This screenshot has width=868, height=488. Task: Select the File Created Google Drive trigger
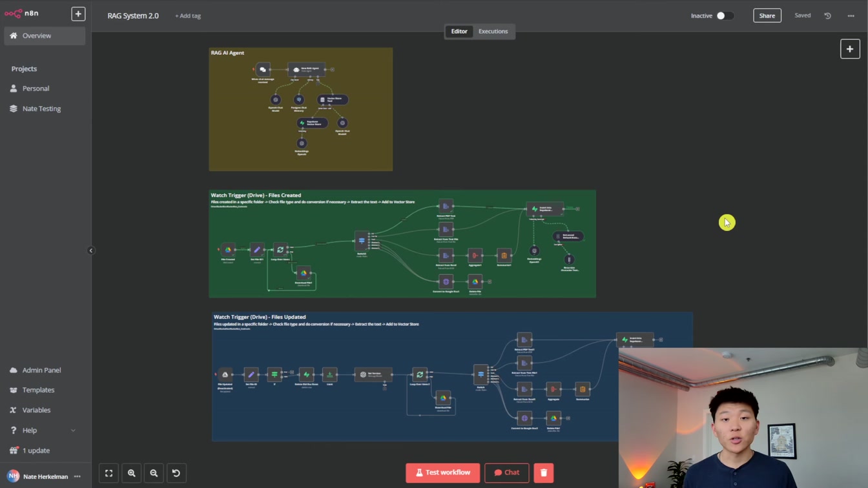pyautogui.click(x=228, y=249)
